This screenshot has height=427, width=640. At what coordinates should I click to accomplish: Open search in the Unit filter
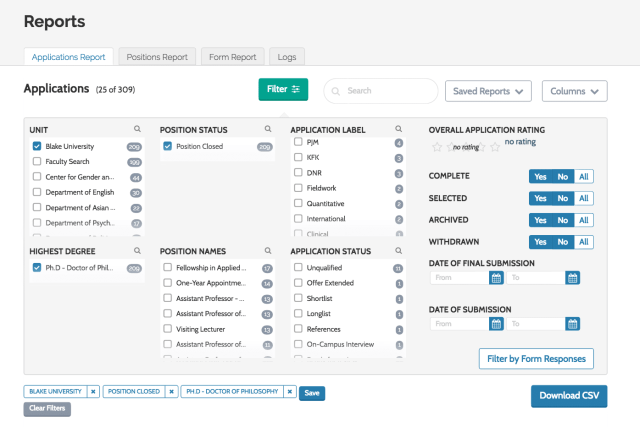(x=138, y=129)
